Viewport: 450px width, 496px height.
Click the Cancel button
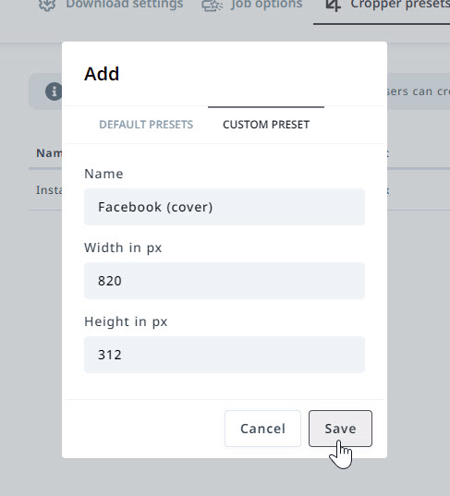coord(263,428)
